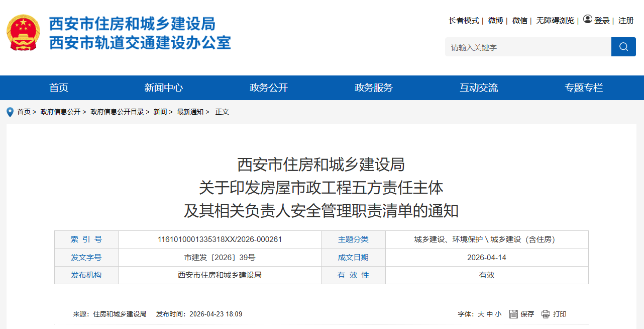
Task: Click the national emblem logo
Action: click(23, 32)
